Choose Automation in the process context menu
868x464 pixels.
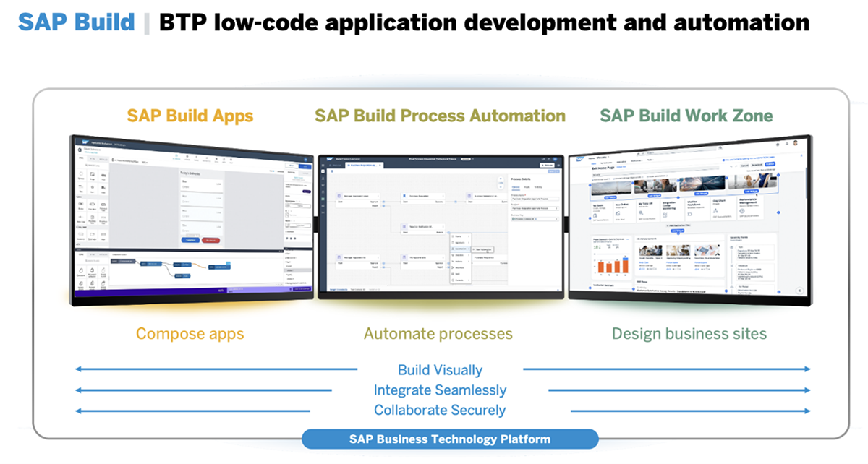click(x=461, y=249)
